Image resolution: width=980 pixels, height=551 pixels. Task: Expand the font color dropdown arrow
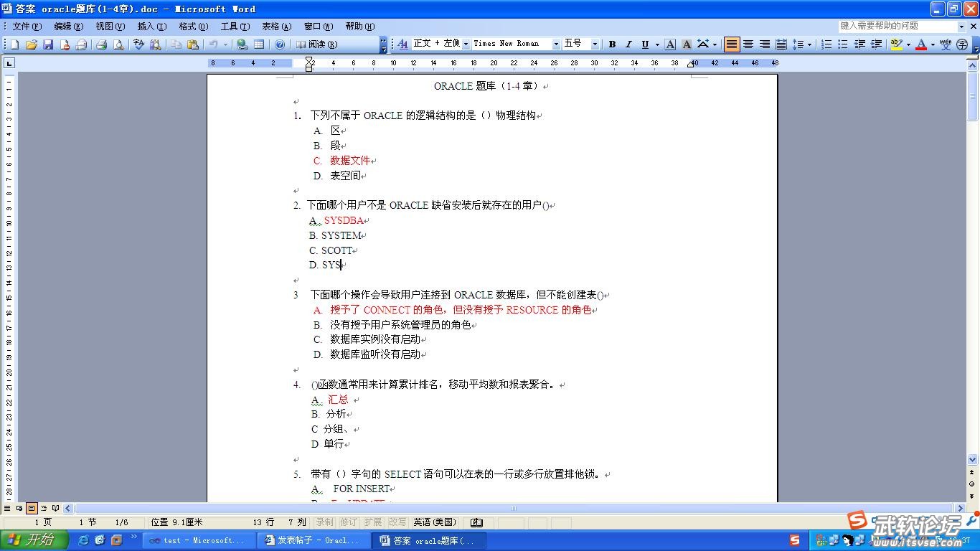933,44
